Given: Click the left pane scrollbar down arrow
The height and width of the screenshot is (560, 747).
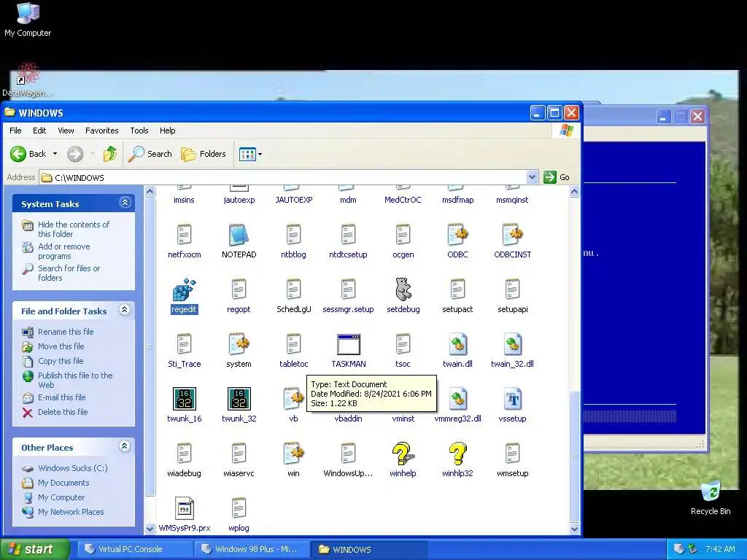Looking at the screenshot, I should point(150,529).
